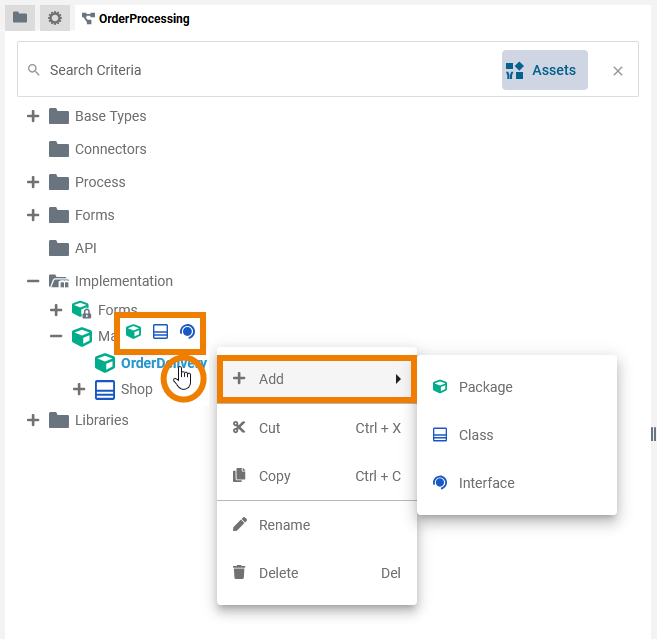
Task: Click the search magnifier icon
Action: point(34,70)
